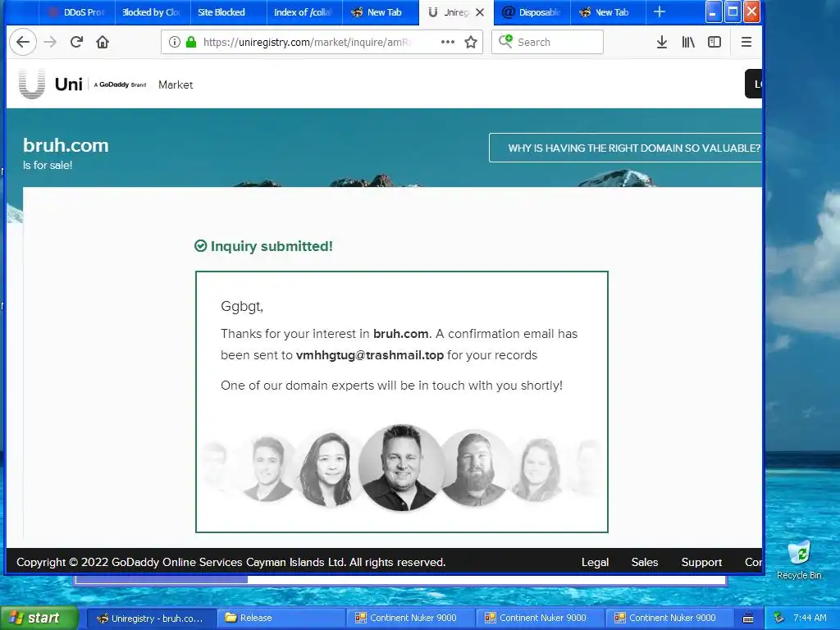Open the Legal footer link
The height and width of the screenshot is (630, 840).
[595, 562]
